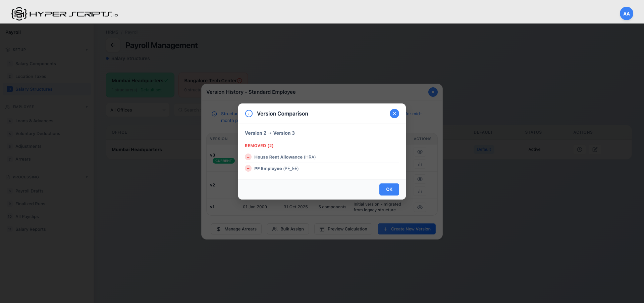
Task: Open Payroll Drafts in sidebar
Action: coord(30,191)
